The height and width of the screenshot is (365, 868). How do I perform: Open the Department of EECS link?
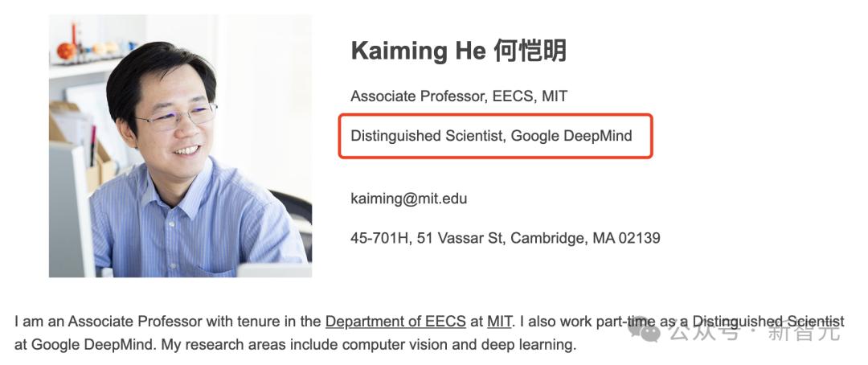click(395, 322)
